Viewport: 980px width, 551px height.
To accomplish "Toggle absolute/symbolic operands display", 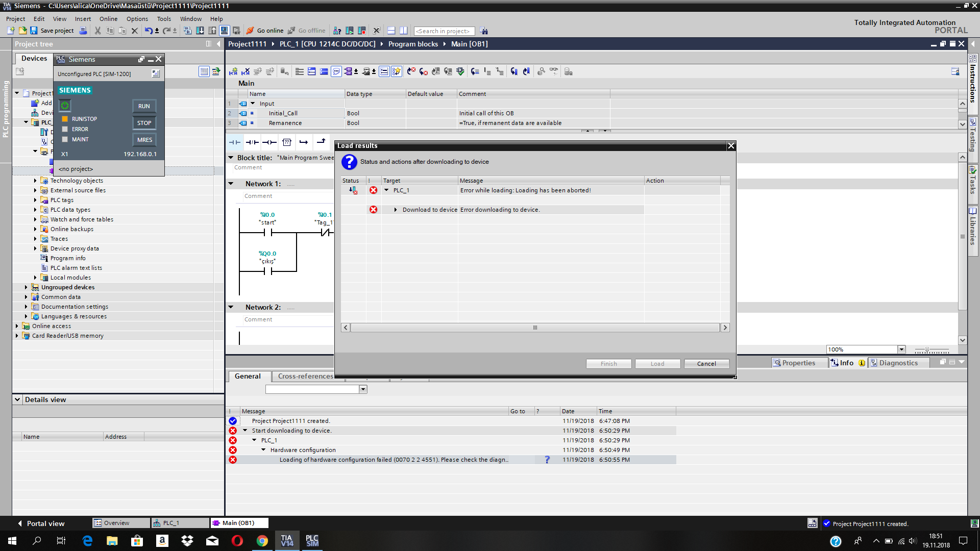I will click(x=348, y=71).
